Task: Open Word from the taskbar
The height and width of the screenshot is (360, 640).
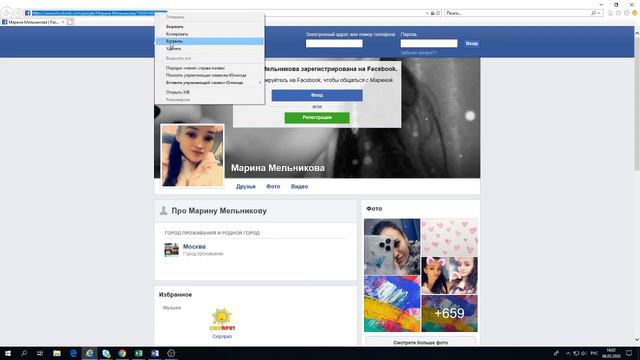Action: [x=155, y=353]
